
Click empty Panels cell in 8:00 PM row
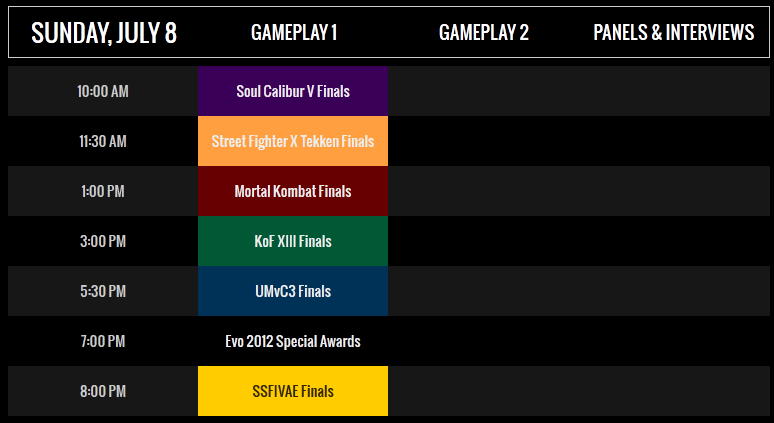[674, 391]
